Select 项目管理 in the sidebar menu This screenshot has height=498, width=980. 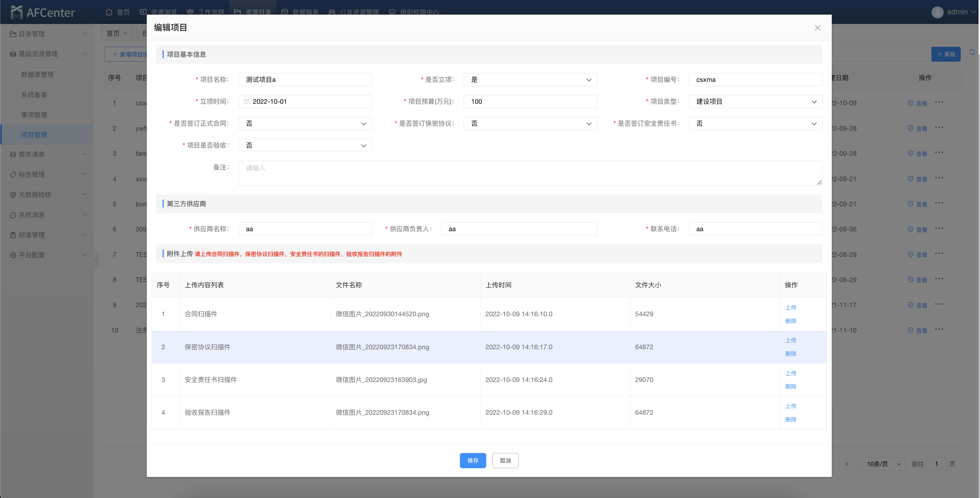pyautogui.click(x=34, y=134)
